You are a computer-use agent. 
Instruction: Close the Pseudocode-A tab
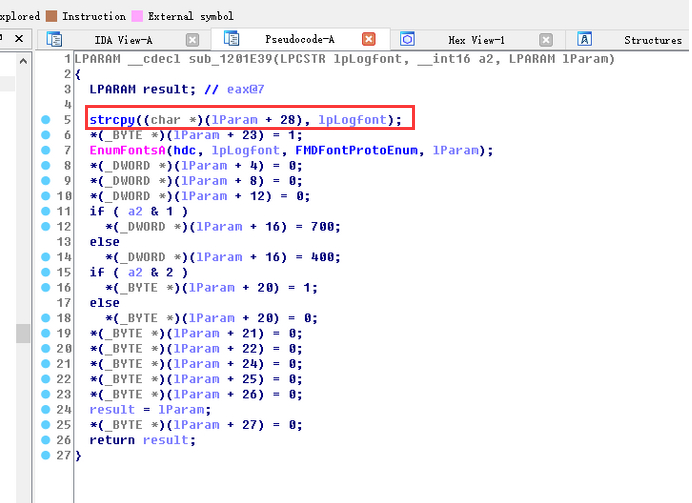pyautogui.click(x=369, y=39)
